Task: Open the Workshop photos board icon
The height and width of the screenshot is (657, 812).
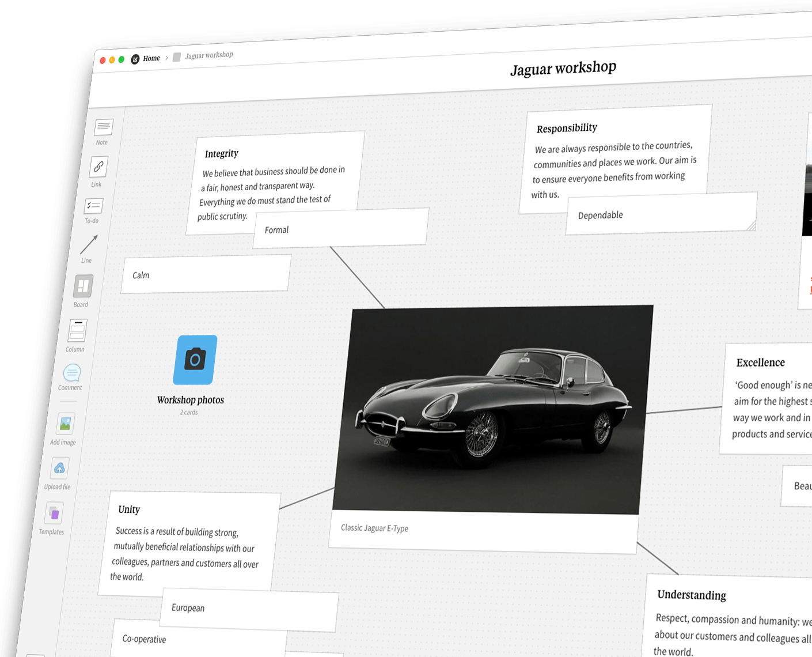Action: pos(195,360)
